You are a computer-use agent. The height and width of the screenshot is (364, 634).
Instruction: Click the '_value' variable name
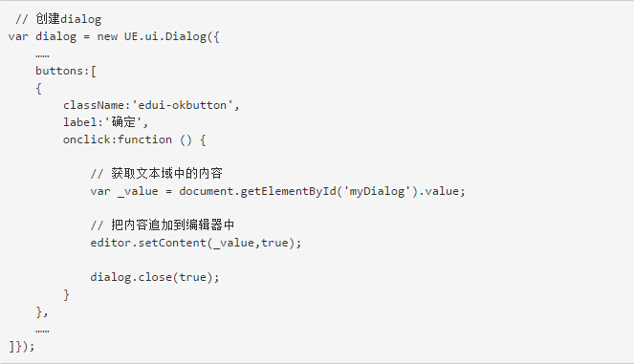[138, 191]
